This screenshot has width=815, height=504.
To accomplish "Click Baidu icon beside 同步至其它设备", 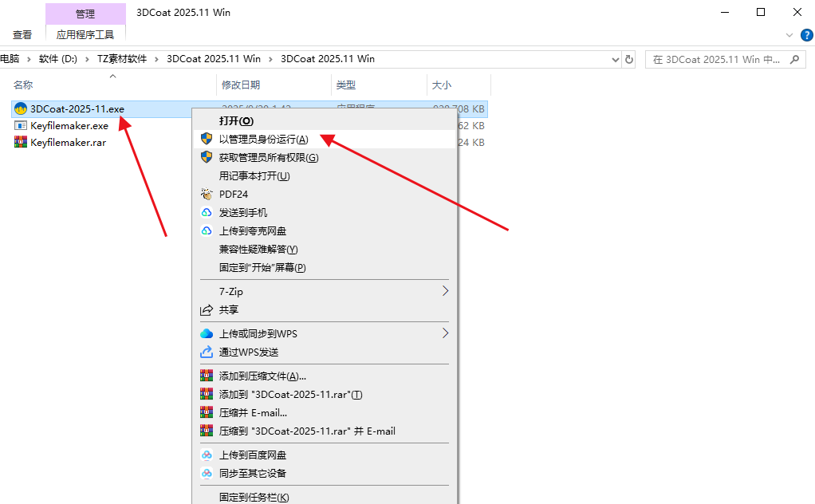I will pyautogui.click(x=207, y=473).
